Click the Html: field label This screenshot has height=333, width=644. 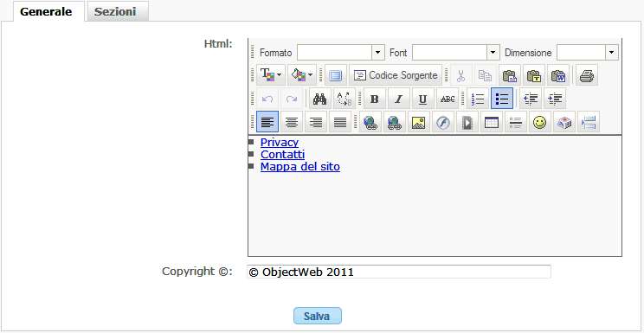coord(218,43)
